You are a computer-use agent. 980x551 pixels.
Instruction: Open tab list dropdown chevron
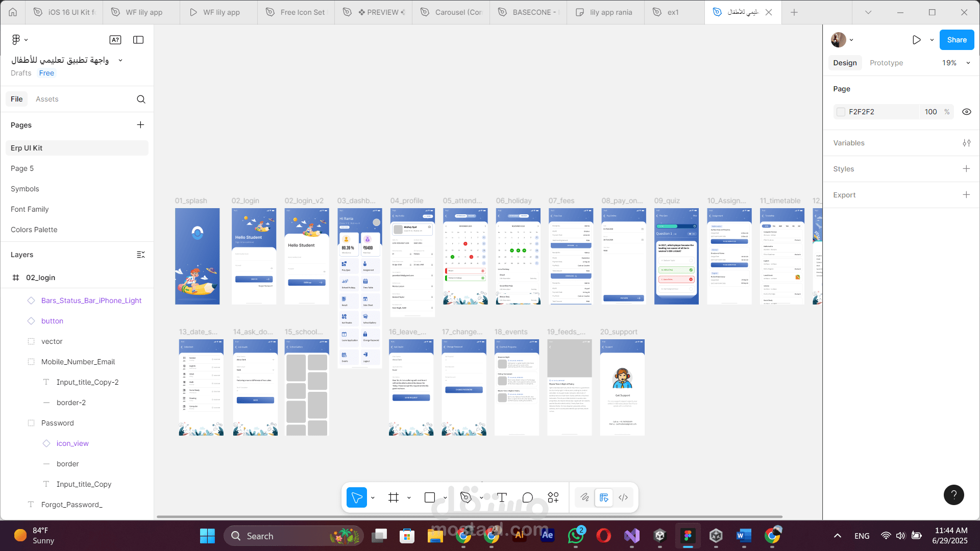coord(868,12)
